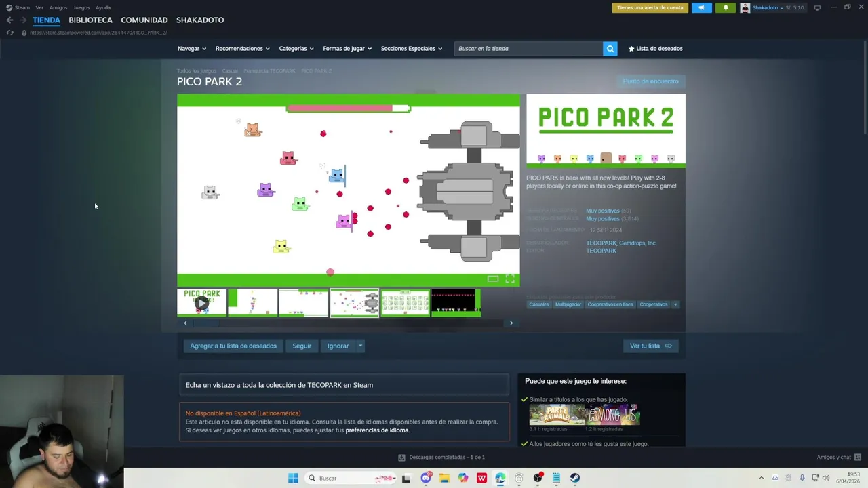This screenshot has width=868, height=488.
Task: Open Microsoft Edge from the taskbar
Action: pyautogui.click(x=500, y=478)
